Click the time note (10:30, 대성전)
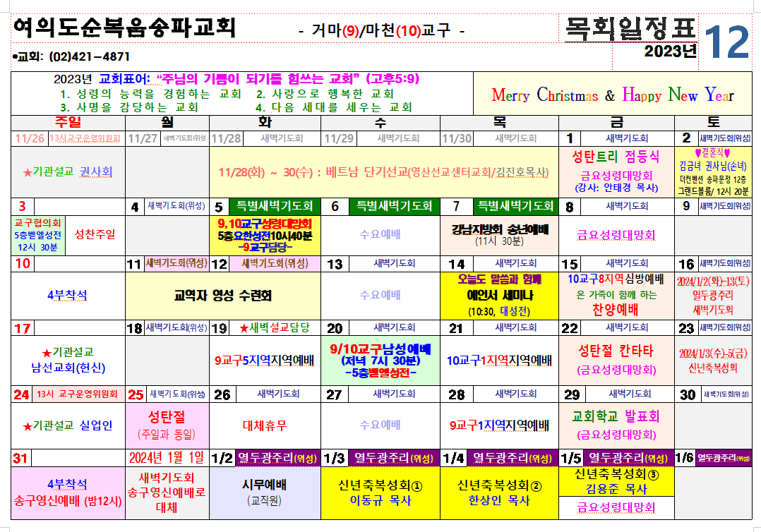The height and width of the screenshot is (532, 761). [x=499, y=311]
